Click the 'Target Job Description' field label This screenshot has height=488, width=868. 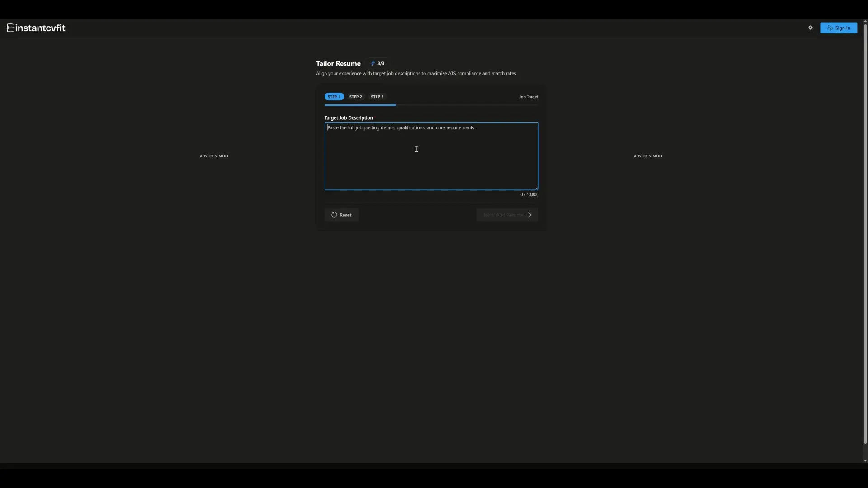[349, 118]
